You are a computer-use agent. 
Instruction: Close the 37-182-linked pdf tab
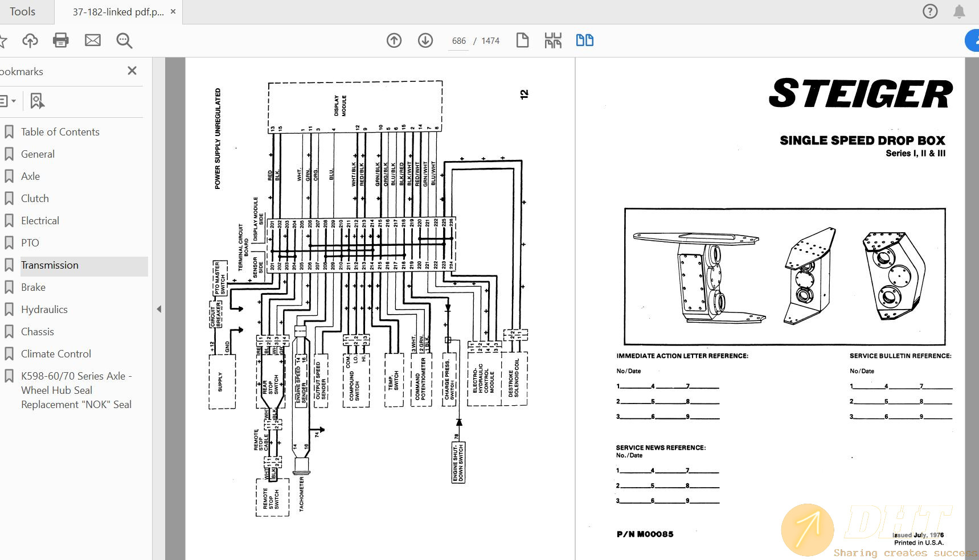point(173,11)
